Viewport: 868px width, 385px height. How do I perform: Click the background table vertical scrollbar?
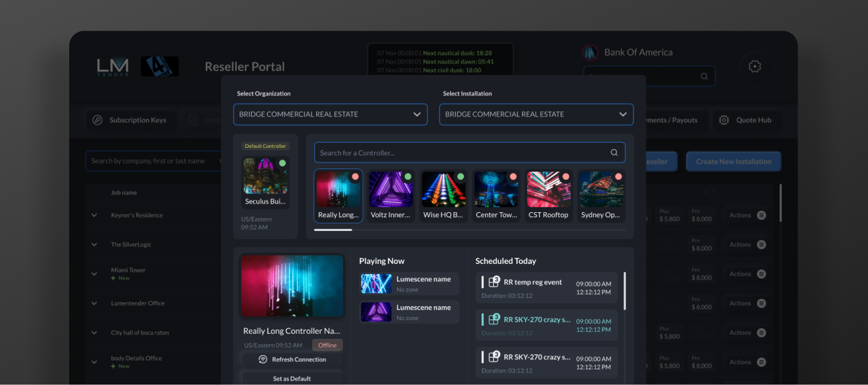(780, 202)
